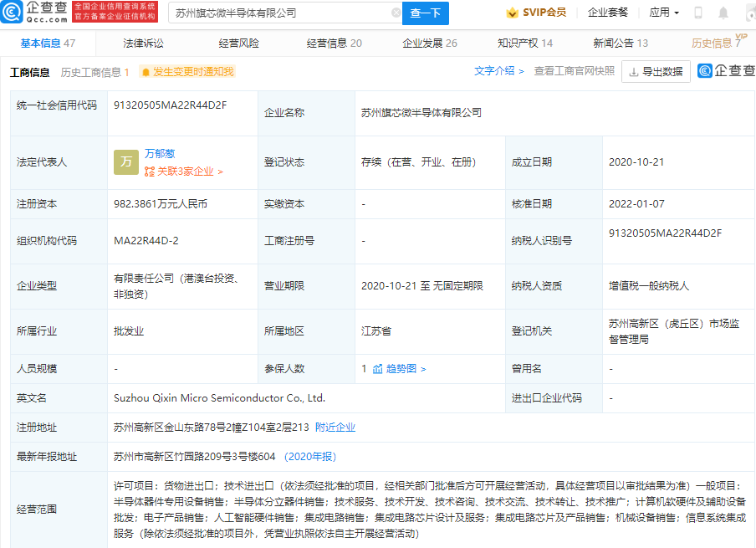Expand the 文字介绍 link
This screenshot has height=548, width=756.
(x=499, y=71)
